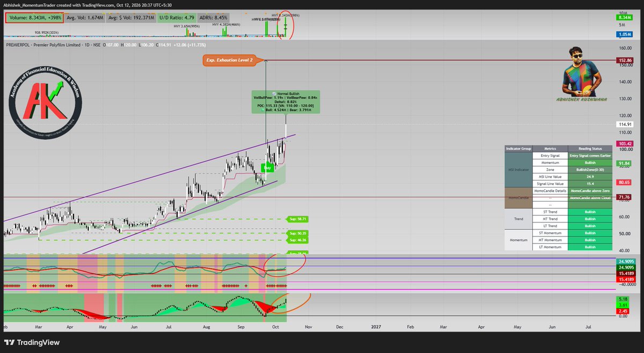Click the 103.42 pink price label

(x=626, y=143)
